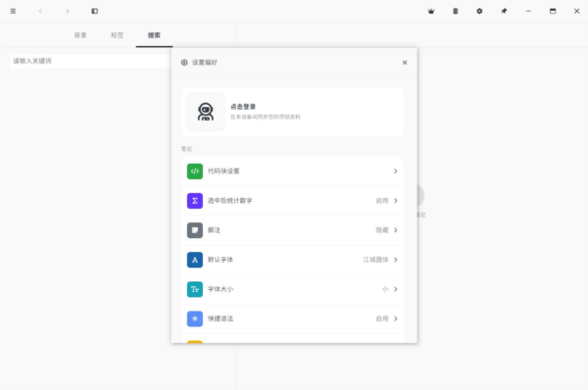The width and height of the screenshot is (588, 390).
Task: Open the 默认字体 setting
Action: 292,260
